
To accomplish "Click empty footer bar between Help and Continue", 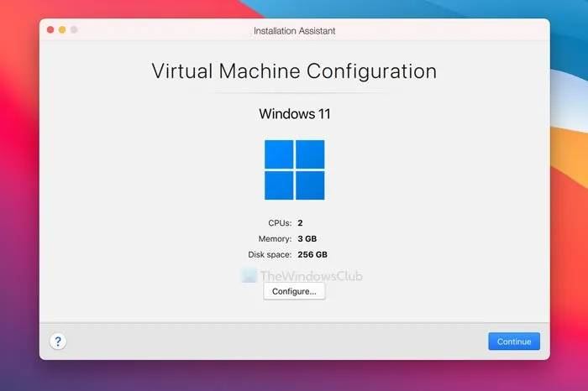I will [x=277, y=341].
